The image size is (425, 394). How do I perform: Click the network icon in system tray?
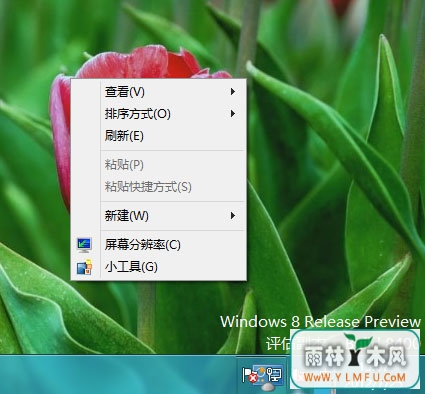(x=274, y=375)
